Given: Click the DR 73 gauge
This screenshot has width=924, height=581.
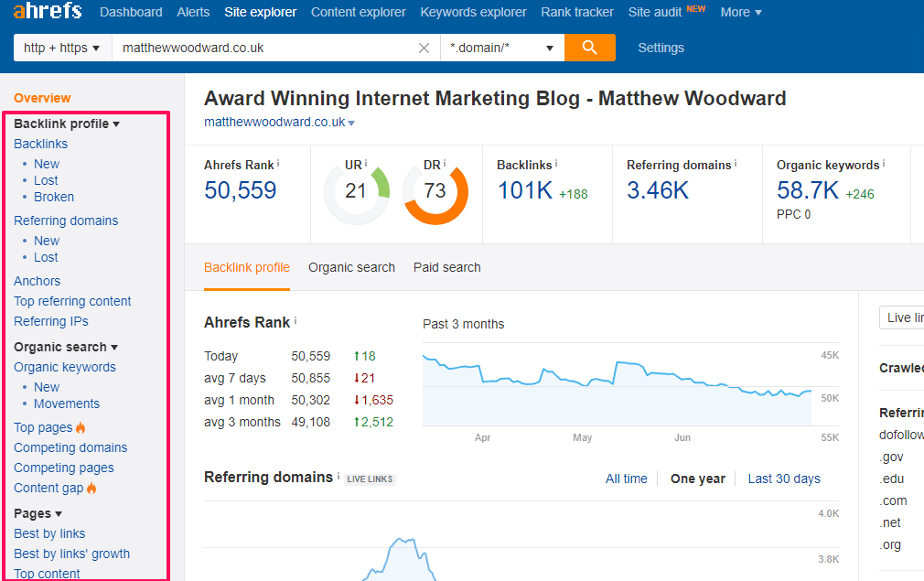Looking at the screenshot, I should (435, 191).
